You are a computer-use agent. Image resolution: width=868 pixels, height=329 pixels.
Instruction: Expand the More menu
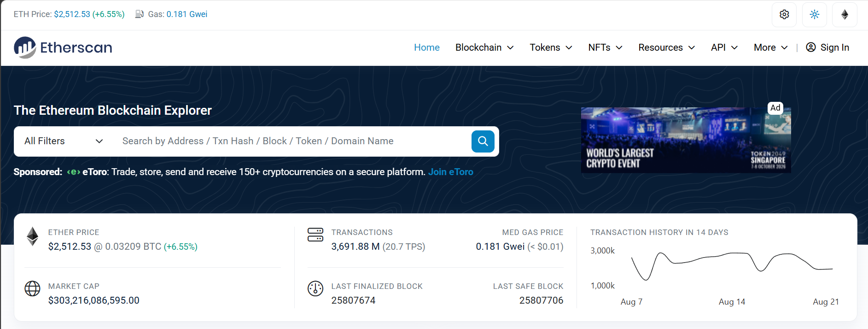(770, 47)
